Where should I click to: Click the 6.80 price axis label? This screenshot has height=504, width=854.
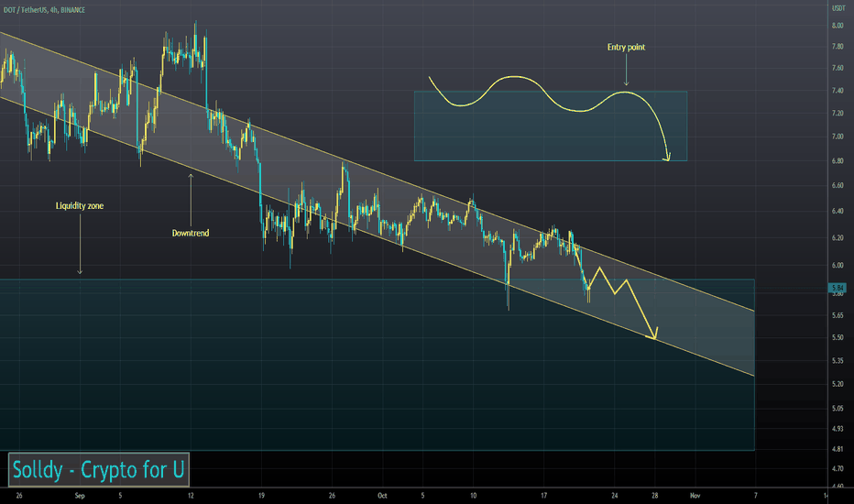pyautogui.click(x=838, y=161)
